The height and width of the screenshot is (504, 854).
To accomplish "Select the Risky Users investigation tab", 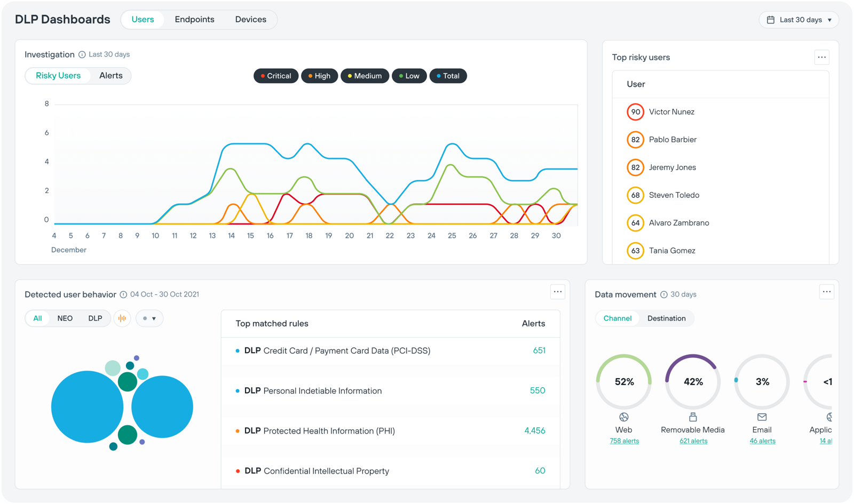I will tap(58, 76).
